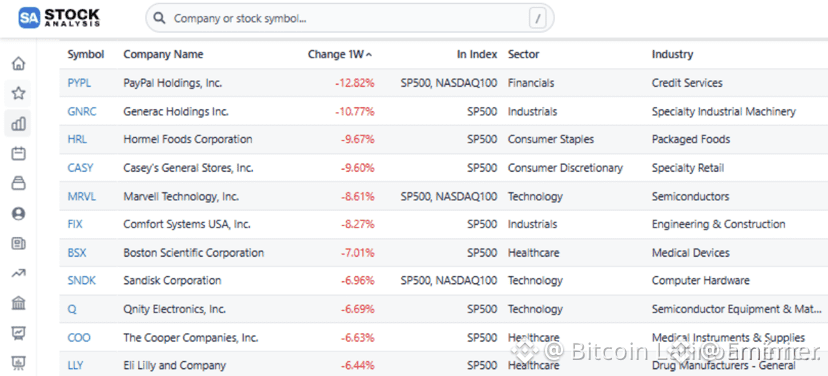The image size is (828, 376).
Task: Sort by Change 1W column arrow
Action: 369,54
